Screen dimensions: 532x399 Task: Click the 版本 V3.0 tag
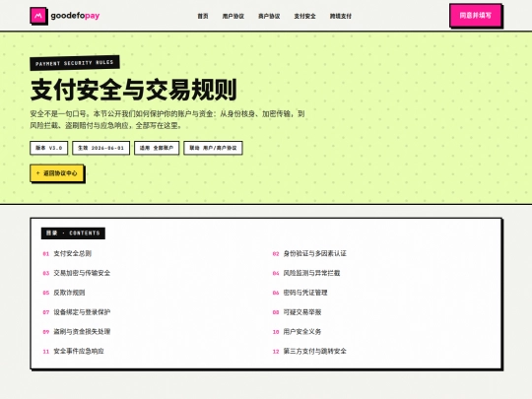point(49,148)
